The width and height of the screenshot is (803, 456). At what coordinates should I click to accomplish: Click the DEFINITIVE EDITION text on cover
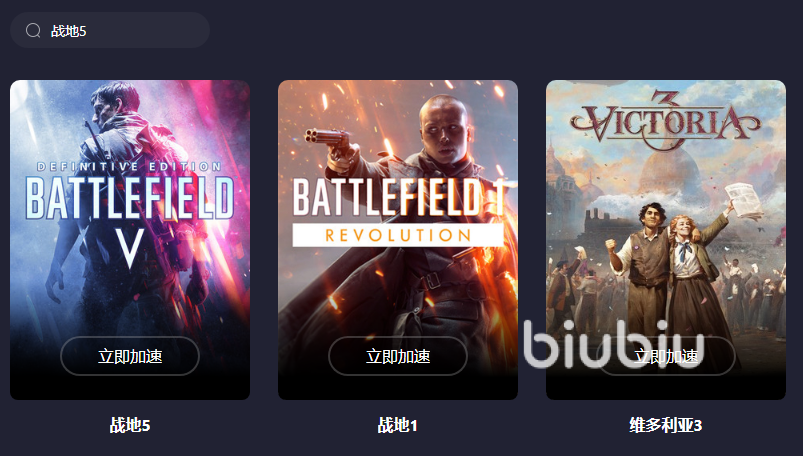coord(130,167)
